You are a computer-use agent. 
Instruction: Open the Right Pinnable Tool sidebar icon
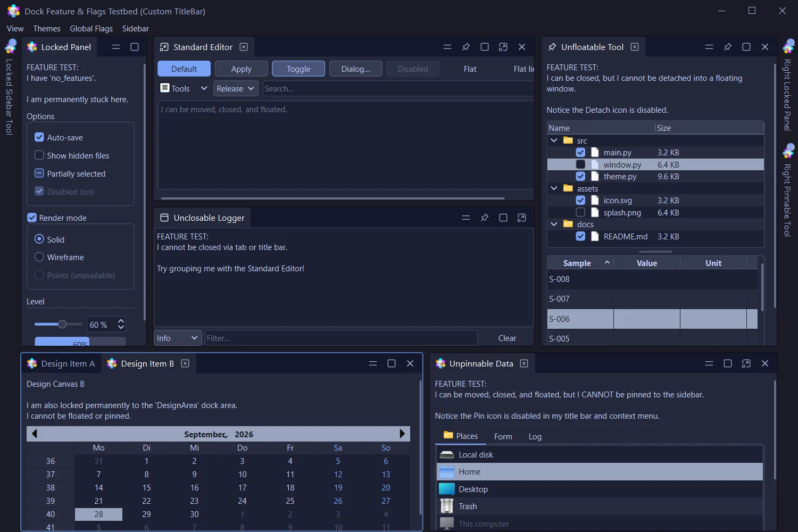click(x=788, y=151)
